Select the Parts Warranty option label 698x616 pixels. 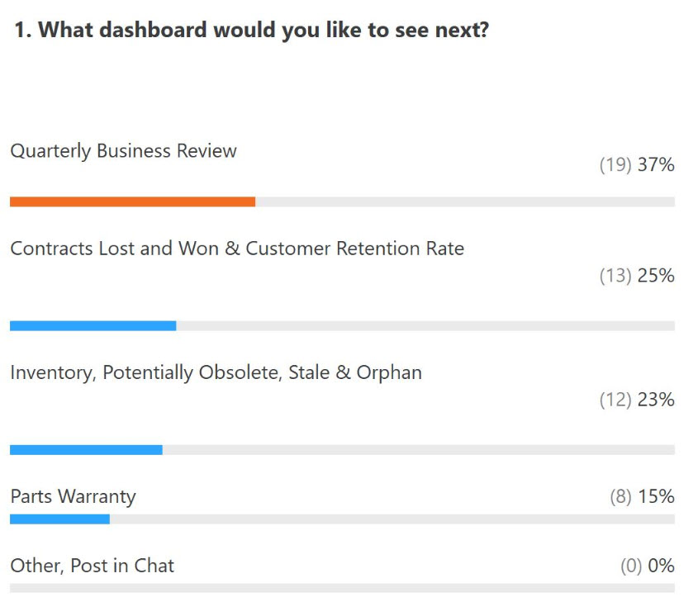click(x=73, y=497)
